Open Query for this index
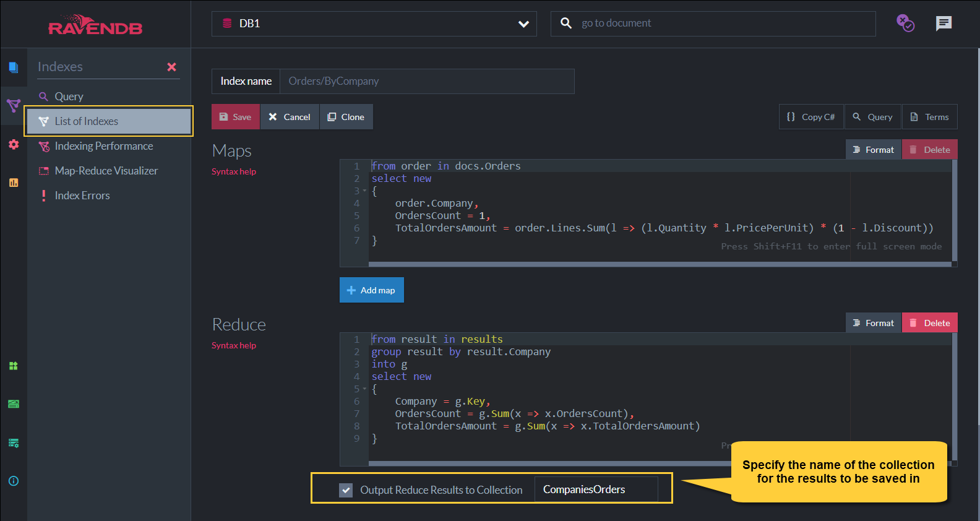980x521 pixels. tap(873, 117)
